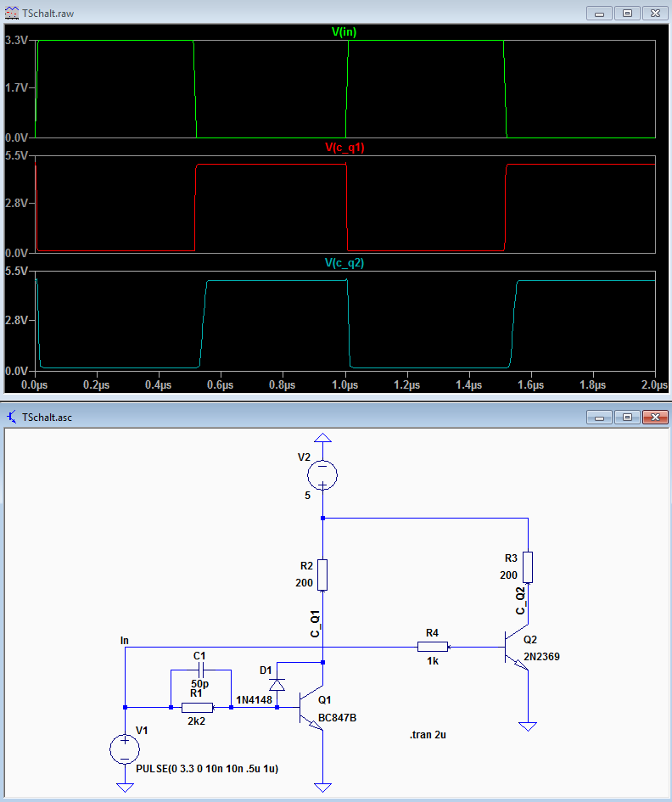Click the V(in) trace label
The image size is (672, 802).
click(x=344, y=31)
